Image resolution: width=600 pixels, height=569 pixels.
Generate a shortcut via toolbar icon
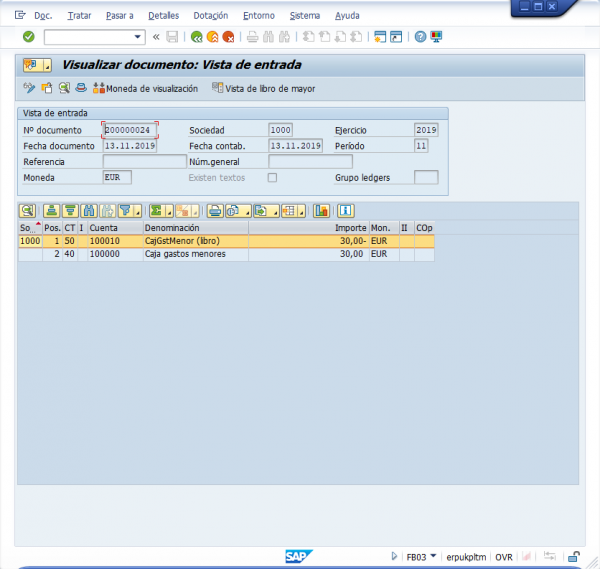pos(396,37)
